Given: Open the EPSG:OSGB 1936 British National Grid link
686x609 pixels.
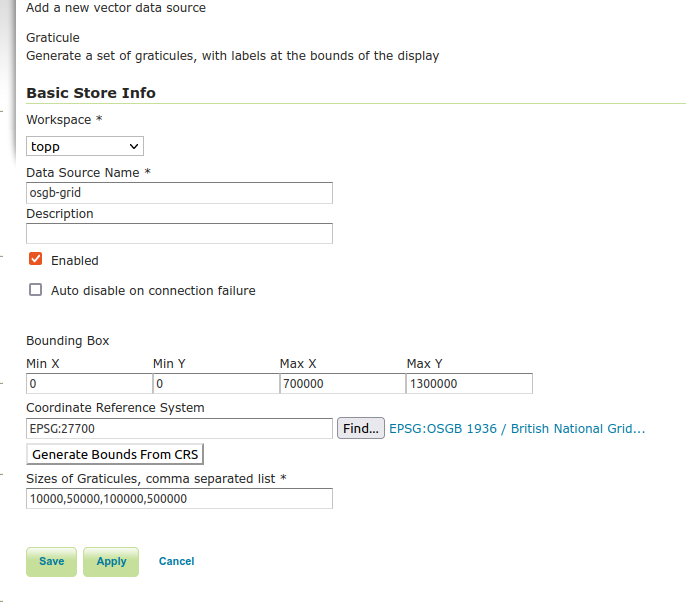Looking at the screenshot, I should coord(517,429).
